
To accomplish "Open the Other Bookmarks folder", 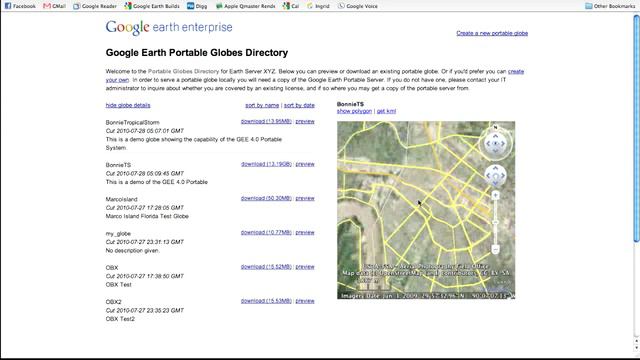I will [x=610, y=6].
